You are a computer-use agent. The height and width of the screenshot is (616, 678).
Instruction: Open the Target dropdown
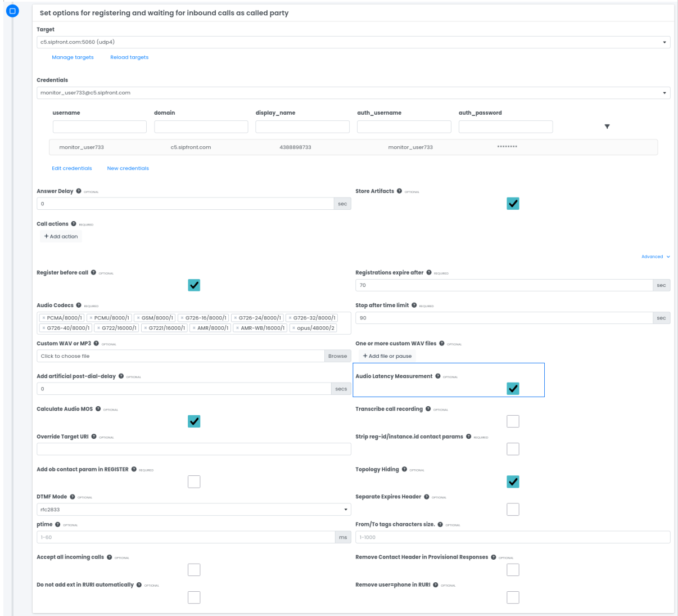click(353, 42)
